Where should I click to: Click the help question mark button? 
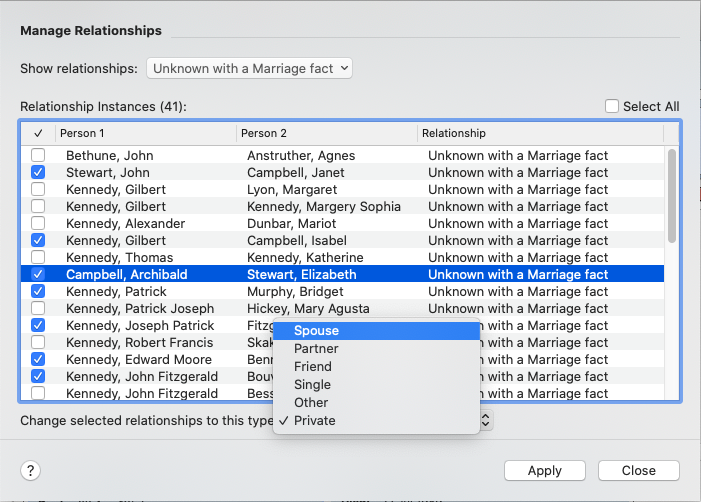(x=30, y=470)
